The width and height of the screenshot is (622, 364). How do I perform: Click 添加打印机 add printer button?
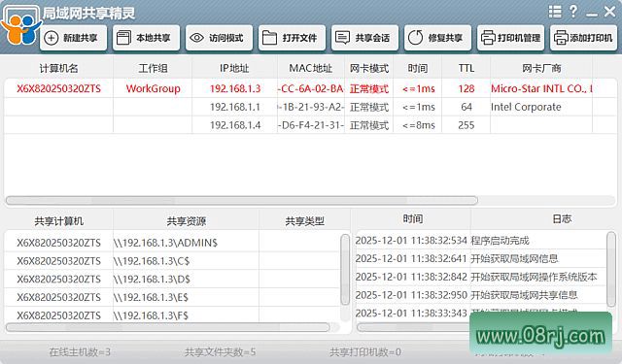coord(583,38)
